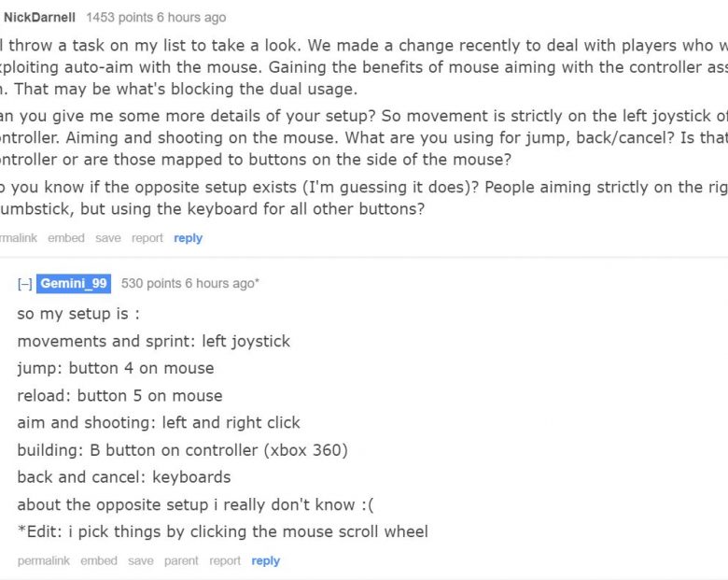Viewport: 728px width, 580px height.
Task: Click the edited timestamp beside 530 points
Action: click(222, 284)
